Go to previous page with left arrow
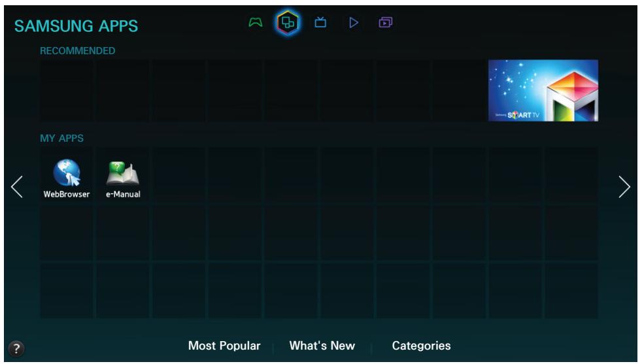642x364 pixels. pos(17,187)
